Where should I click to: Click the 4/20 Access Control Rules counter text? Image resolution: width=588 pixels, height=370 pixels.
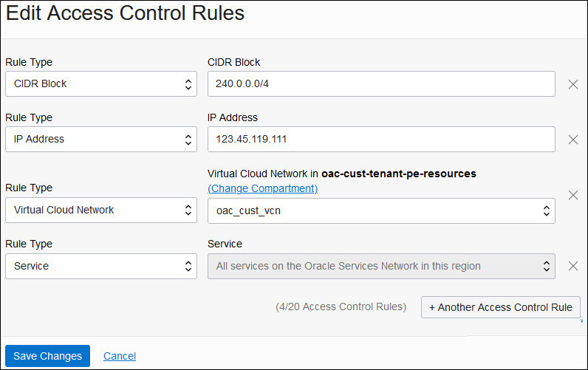point(341,306)
